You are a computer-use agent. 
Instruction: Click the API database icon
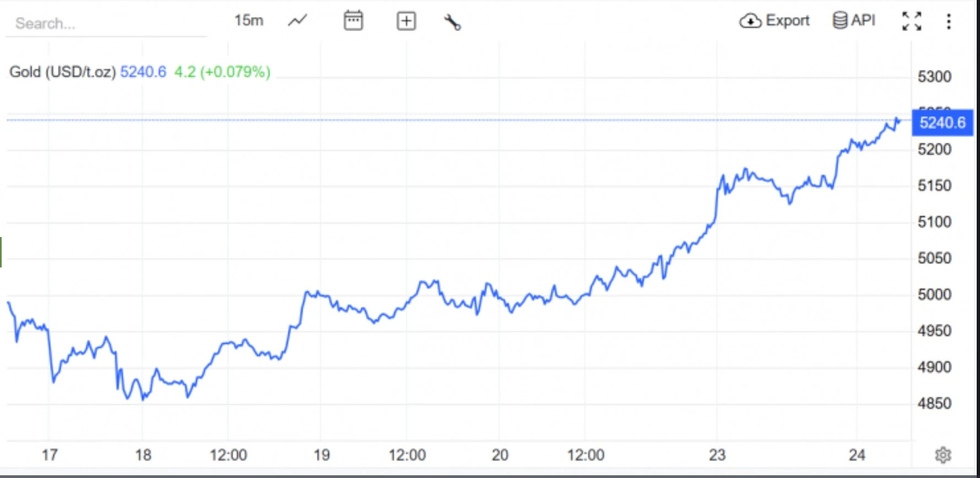(840, 20)
